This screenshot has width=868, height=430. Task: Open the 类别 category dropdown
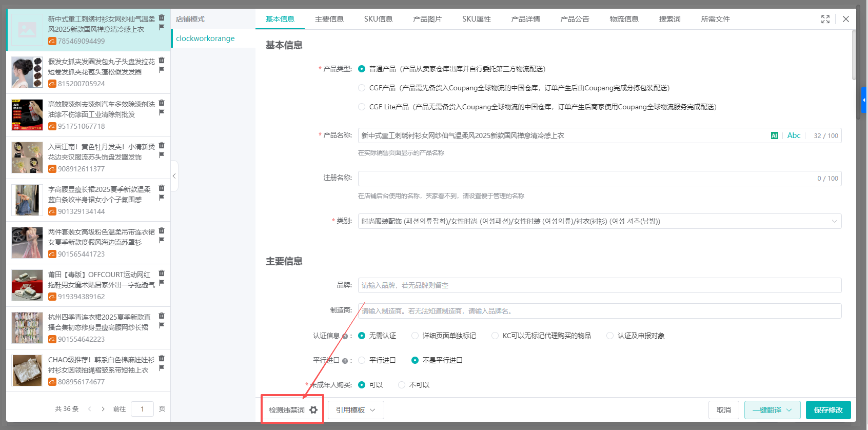600,221
